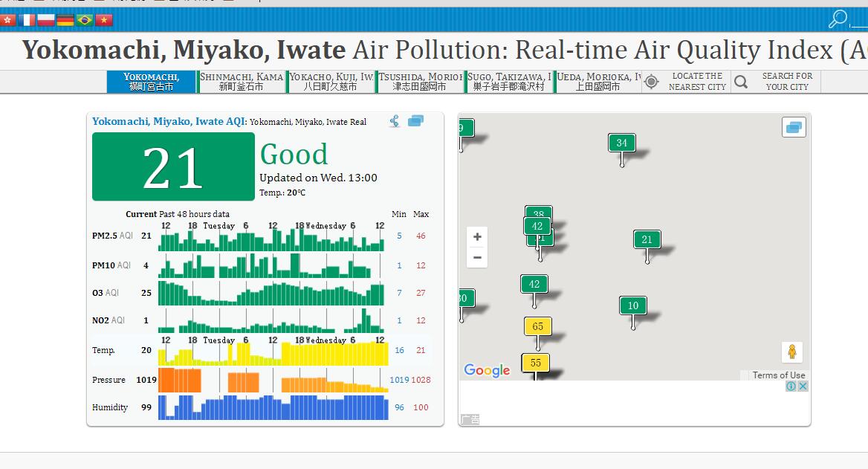Click the 'Temp.: 20°C' text under Good
The width and height of the screenshot is (868, 469).
282,193
